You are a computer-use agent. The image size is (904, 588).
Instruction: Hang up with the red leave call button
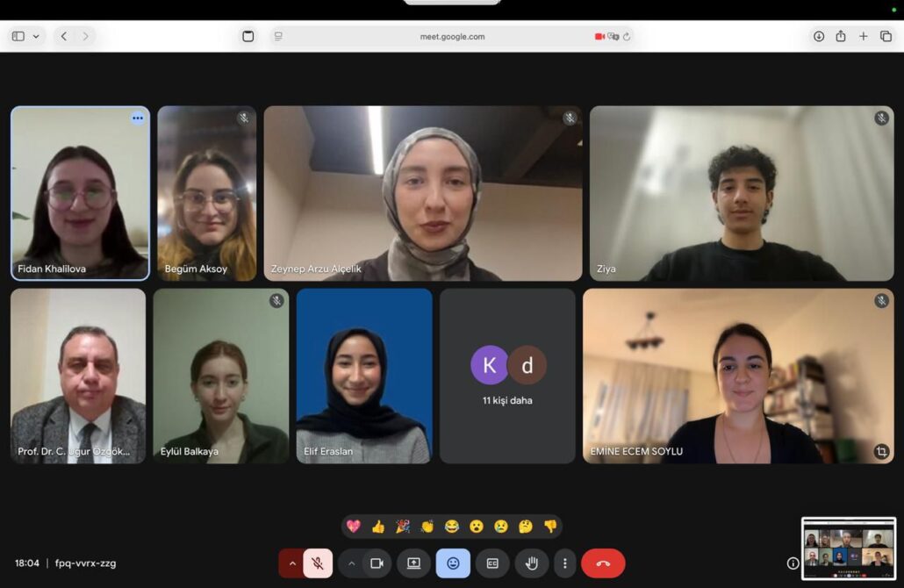(x=603, y=563)
